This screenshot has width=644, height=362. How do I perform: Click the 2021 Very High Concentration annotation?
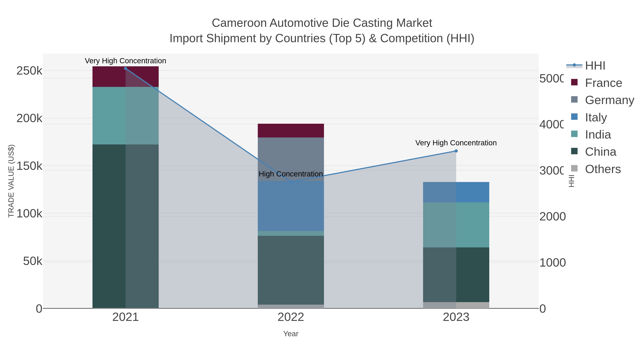click(126, 61)
